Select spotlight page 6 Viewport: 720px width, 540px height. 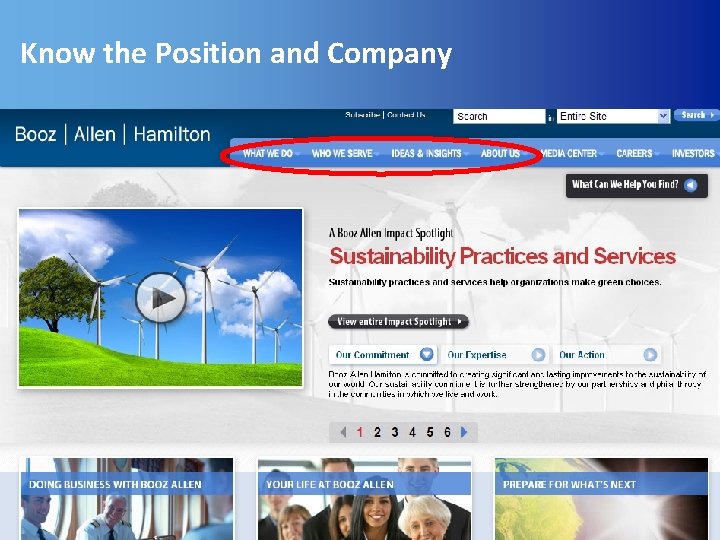click(x=447, y=432)
